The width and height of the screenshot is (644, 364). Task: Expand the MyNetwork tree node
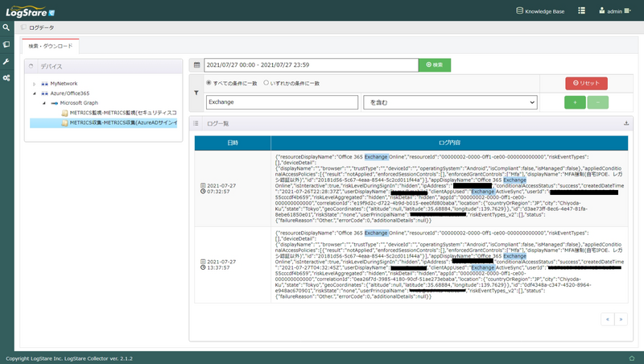tap(34, 83)
